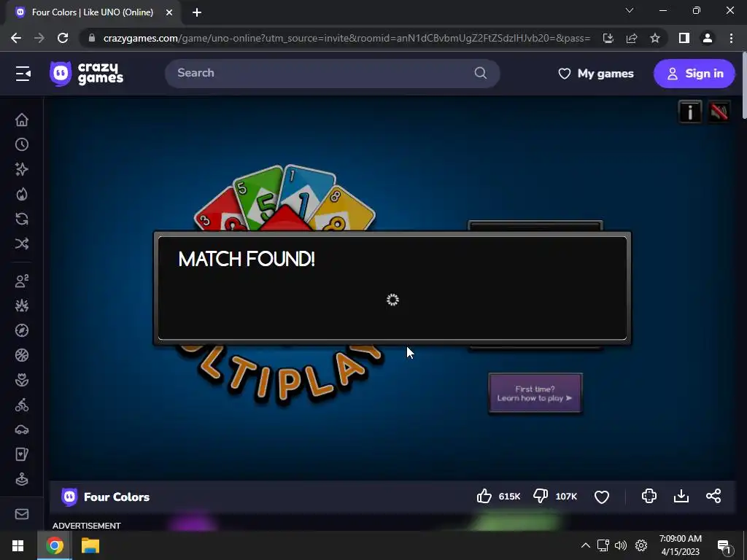Image resolution: width=747 pixels, height=560 pixels.
Task: Click the puzzle-piece icon under game
Action: [649, 496]
